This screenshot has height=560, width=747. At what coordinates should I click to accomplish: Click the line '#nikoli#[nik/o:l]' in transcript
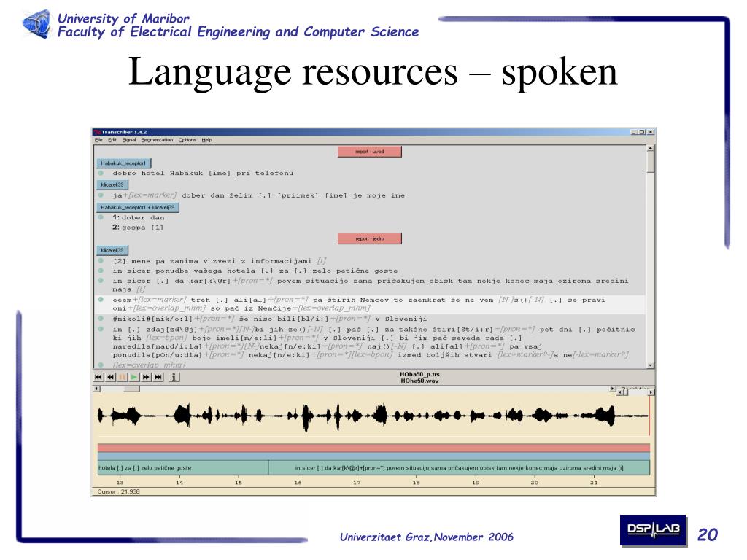pyautogui.click(x=270, y=319)
